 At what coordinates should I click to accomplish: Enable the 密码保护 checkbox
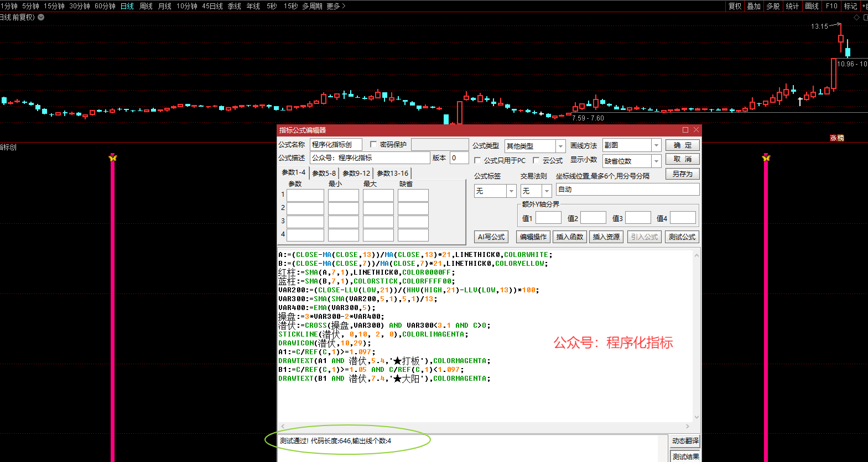373,144
